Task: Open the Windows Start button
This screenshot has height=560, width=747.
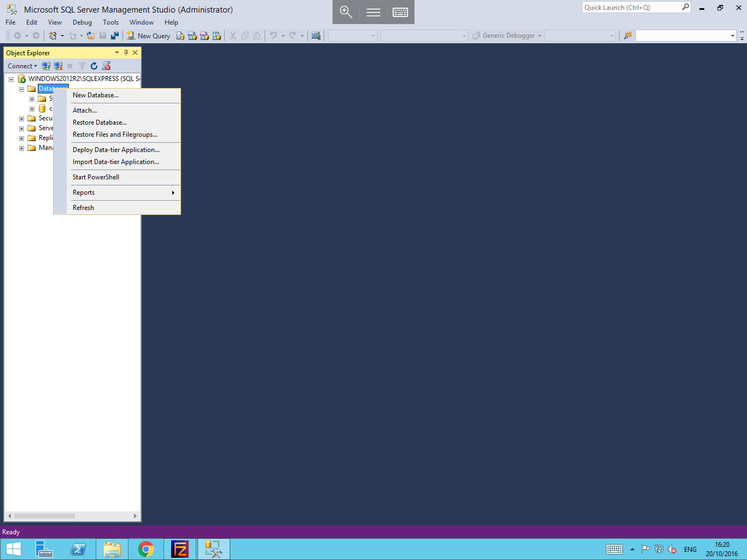Action: 14,549
